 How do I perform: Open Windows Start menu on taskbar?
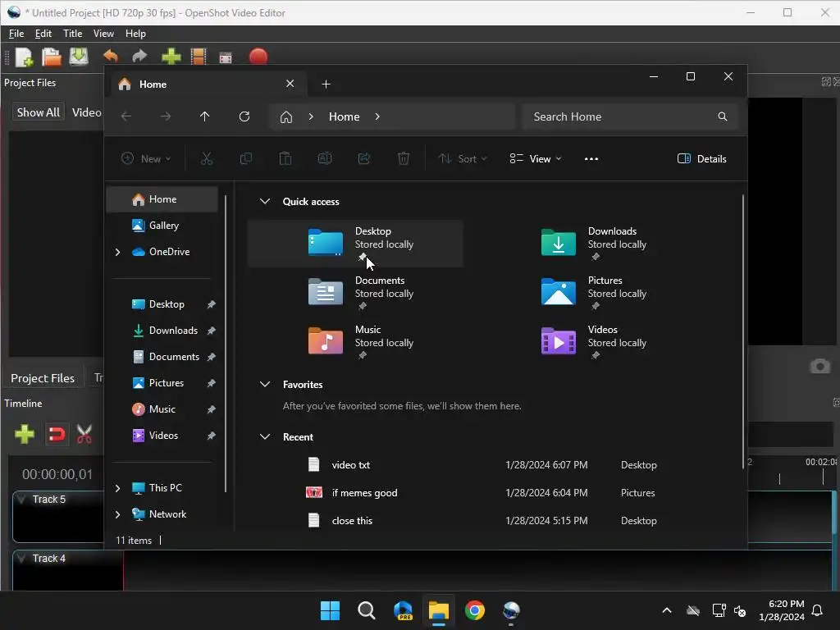[330, 610]
